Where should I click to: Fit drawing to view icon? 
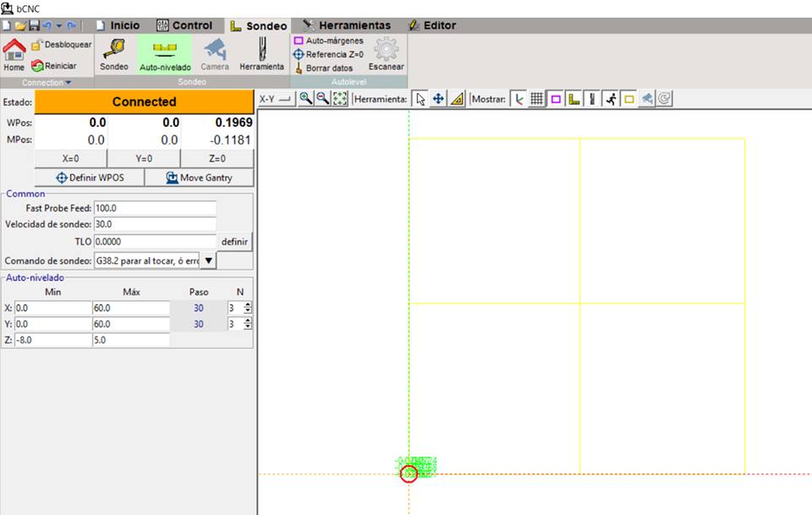coord(339,99)
